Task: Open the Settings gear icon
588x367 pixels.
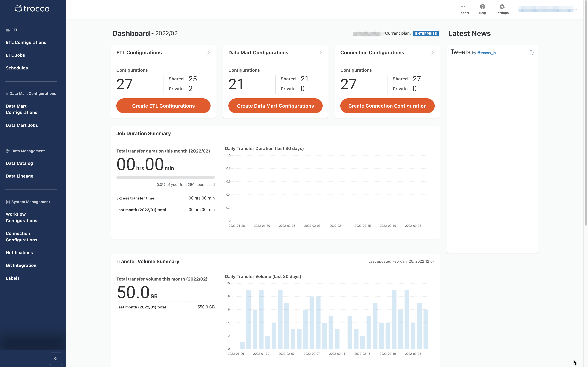Action: click(x=502, y=7)
